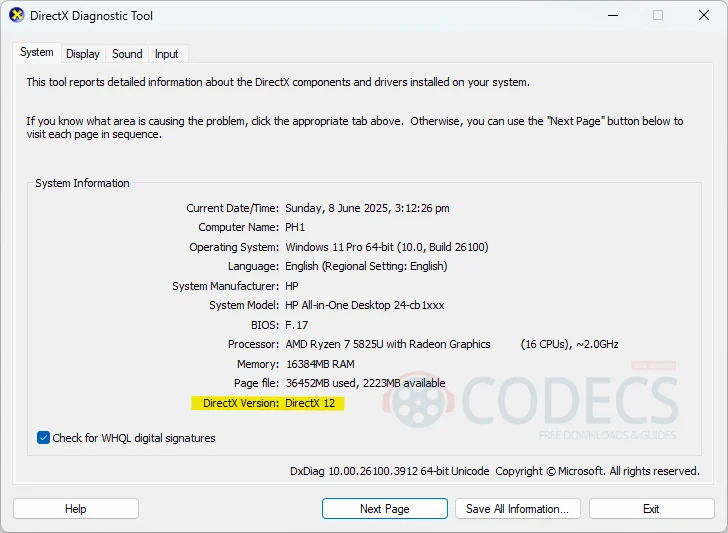The height and width of the screenshot is (533, 728).
Task: Switch to the System tab
Action: tap(37, 52)
